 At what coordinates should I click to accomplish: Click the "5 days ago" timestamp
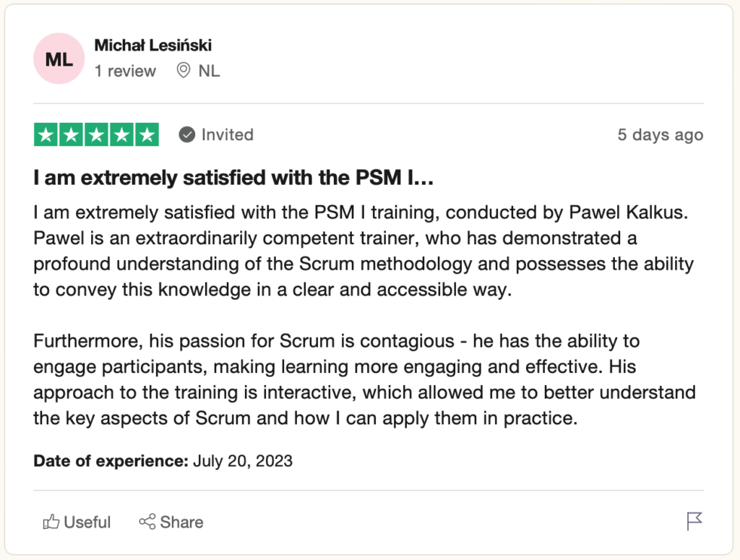[660, 135]
